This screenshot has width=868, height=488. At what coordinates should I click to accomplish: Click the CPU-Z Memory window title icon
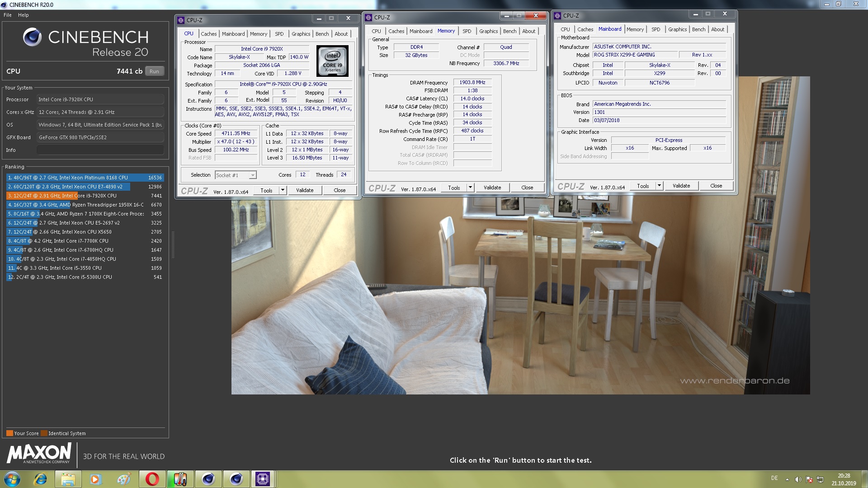tap(368, 17)
